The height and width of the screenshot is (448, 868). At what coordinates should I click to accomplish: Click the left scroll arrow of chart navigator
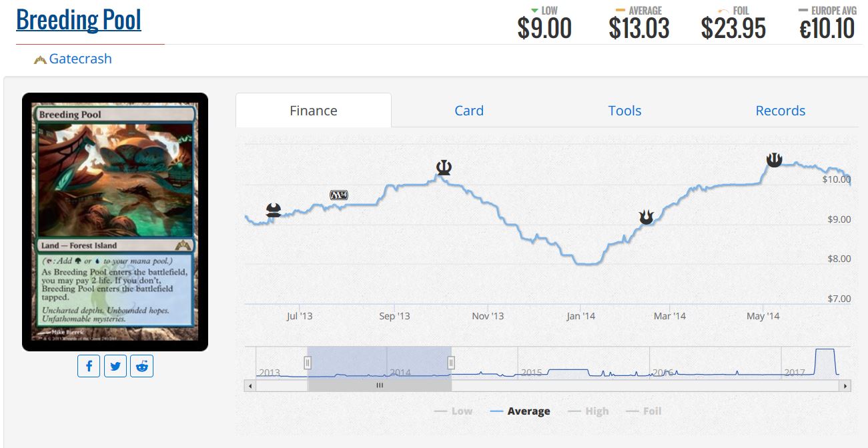(251, 385)
